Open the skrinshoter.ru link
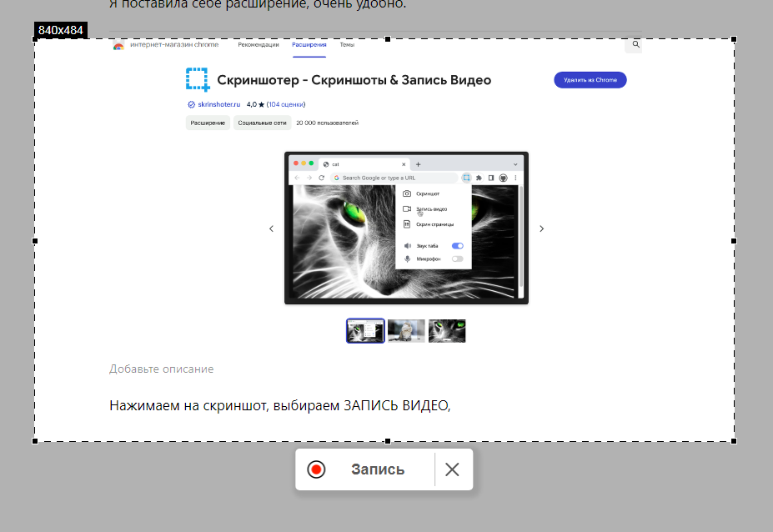773x532 pixels. pos(218,104)
